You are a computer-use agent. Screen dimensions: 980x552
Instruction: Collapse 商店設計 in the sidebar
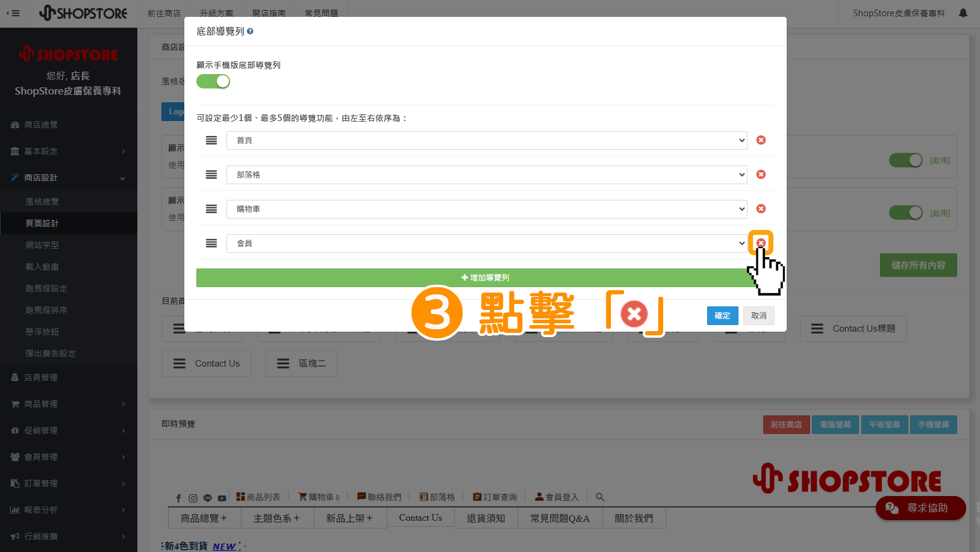[x=69, y=178]
